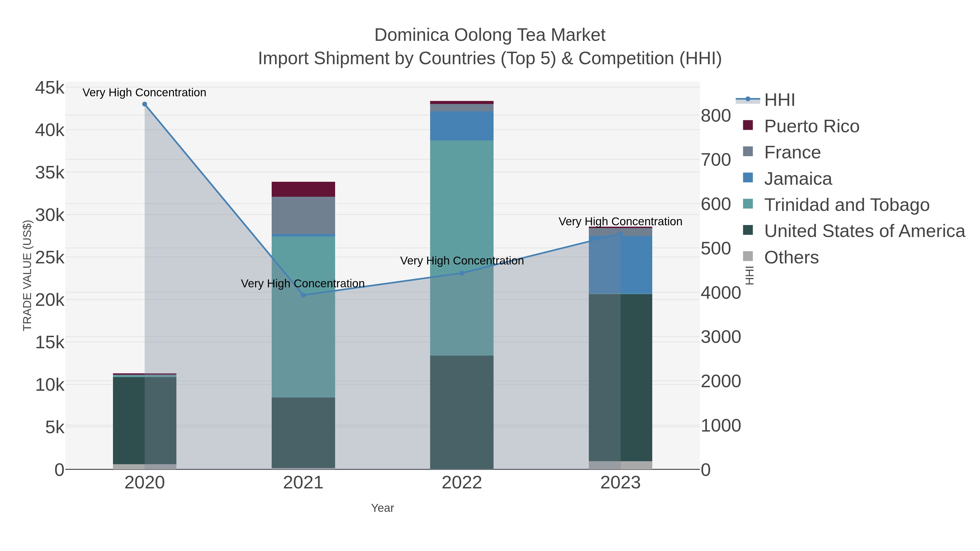Viewport: 980px width, 551px height.
Task: Click the TRADE VALUE (US$) axis title
Action: (27, 276)
